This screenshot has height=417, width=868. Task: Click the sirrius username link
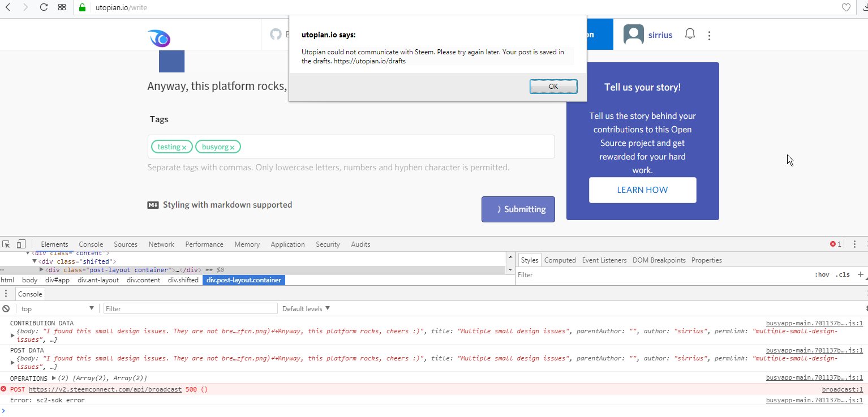pos(660,35)
